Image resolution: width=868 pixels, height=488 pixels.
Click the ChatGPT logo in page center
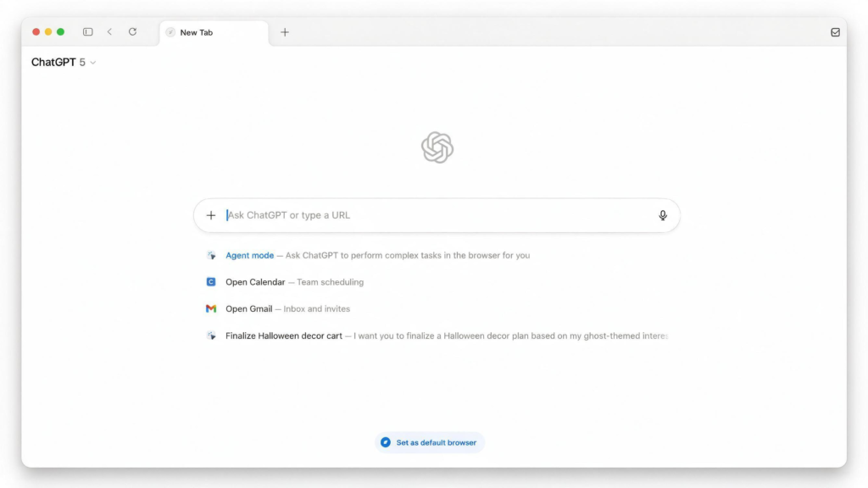[x=437, y=147]
